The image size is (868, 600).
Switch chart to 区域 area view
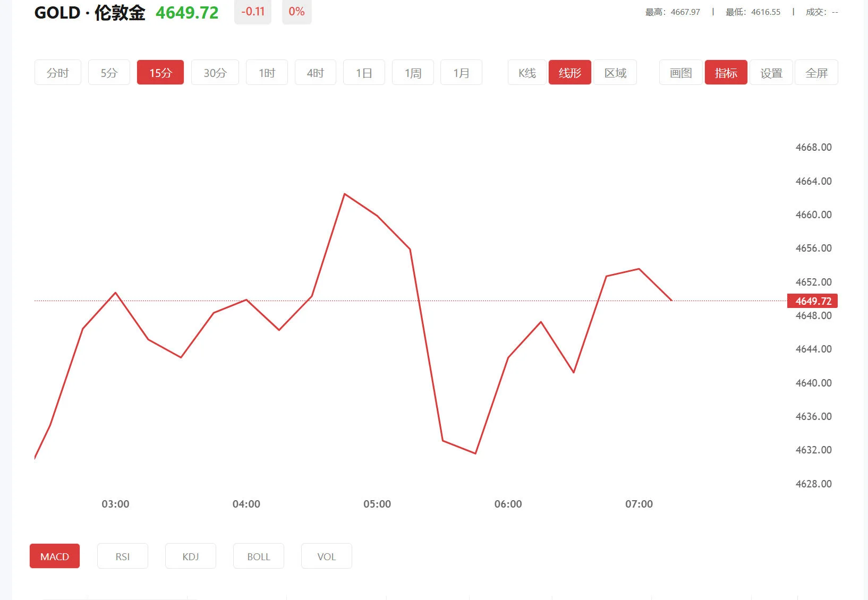[x=615, y=72]
